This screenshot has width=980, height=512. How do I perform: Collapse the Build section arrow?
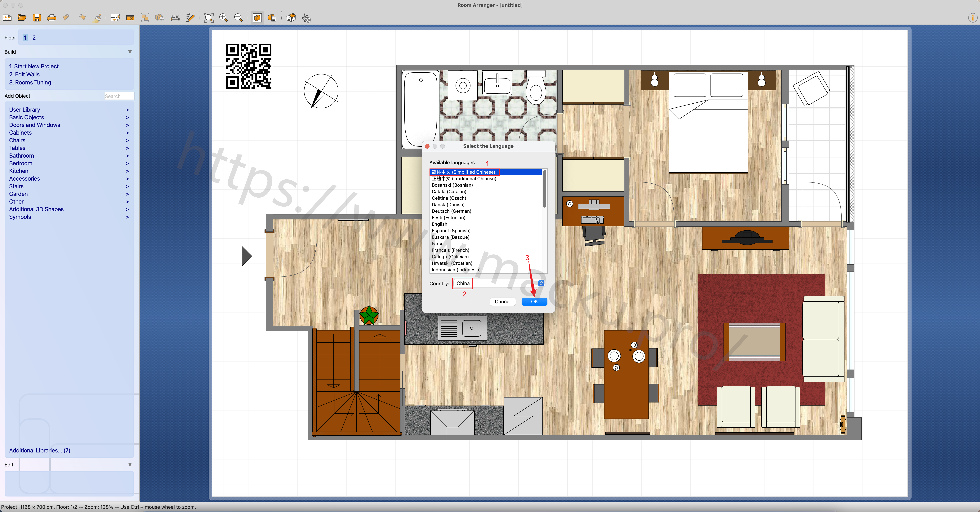point(130,52)
